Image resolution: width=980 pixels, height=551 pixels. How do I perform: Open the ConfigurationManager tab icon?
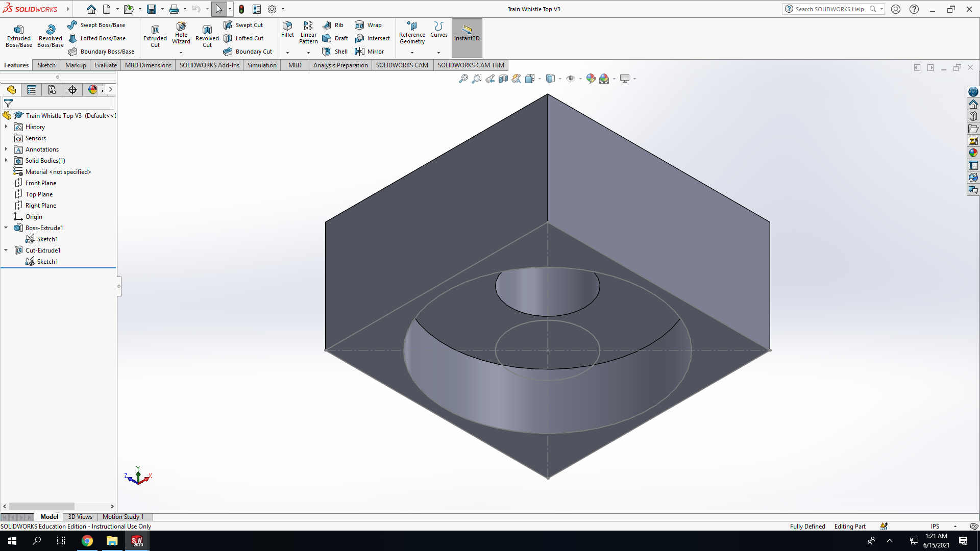coord(52,90)
